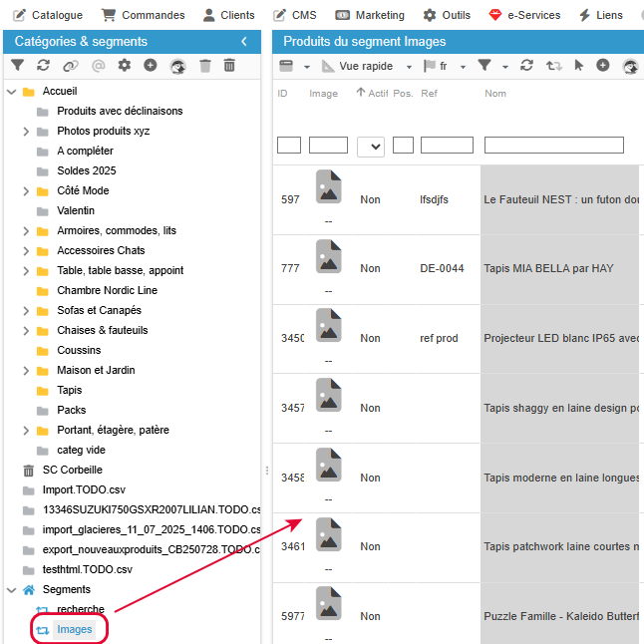Open the gear settings in categories toolbar
This screenshot has width=644, height=644.
[x=124, y=66]
